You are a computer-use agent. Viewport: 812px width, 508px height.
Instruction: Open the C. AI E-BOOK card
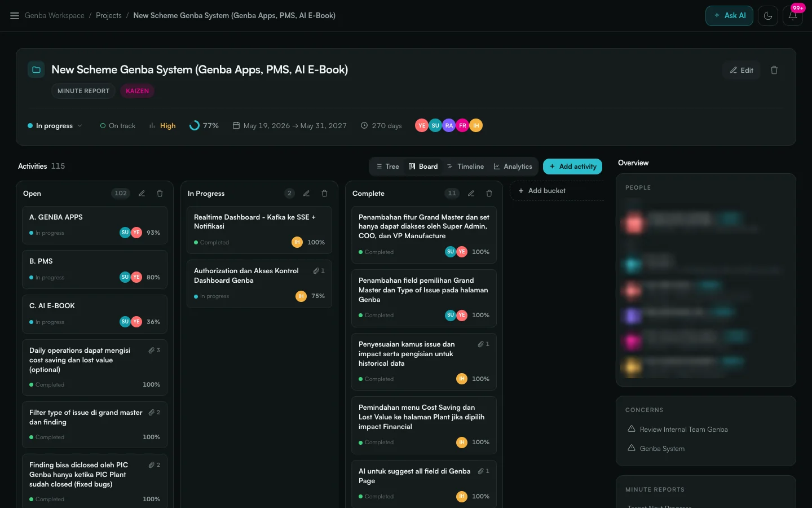(x=95, y=314)
